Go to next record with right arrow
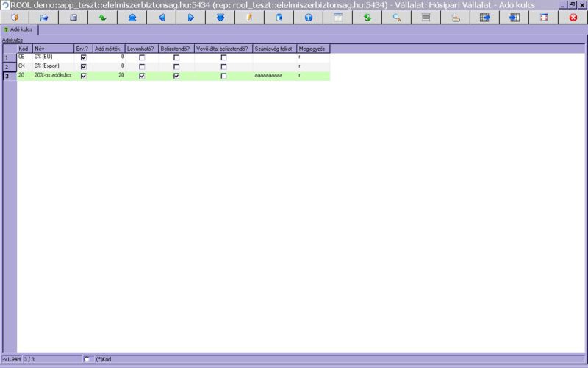The image size is (588, 368). [x=190, y=17]
